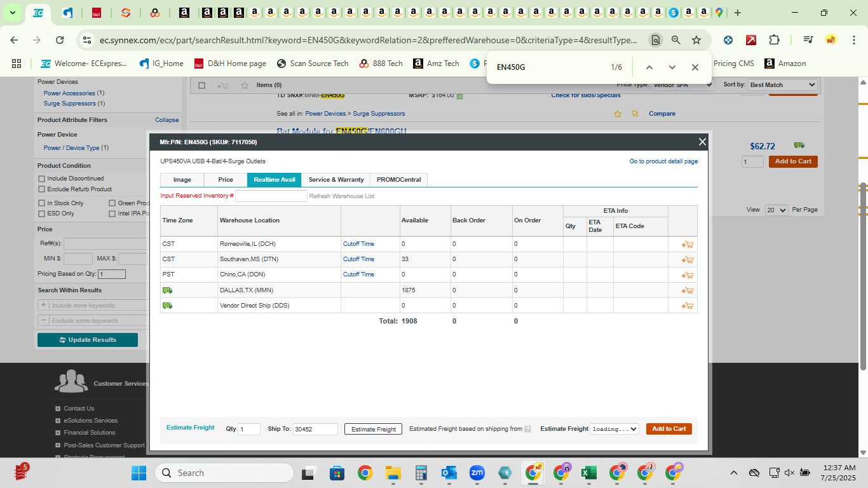868x488 pixels.
Task: Open the Service & Warranty tab
Action: 336,180
